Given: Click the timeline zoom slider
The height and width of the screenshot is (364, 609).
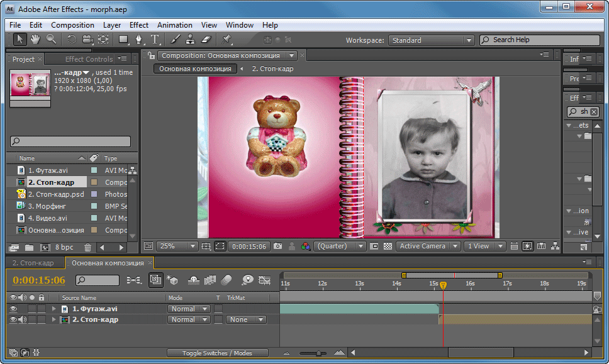Looking at the screenshot, I should click(318, 353).
